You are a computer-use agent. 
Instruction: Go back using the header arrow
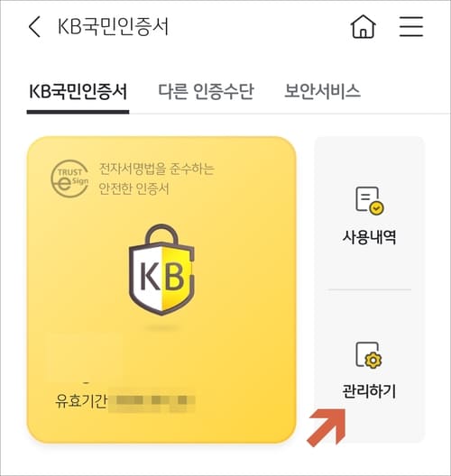click(34, 27)
